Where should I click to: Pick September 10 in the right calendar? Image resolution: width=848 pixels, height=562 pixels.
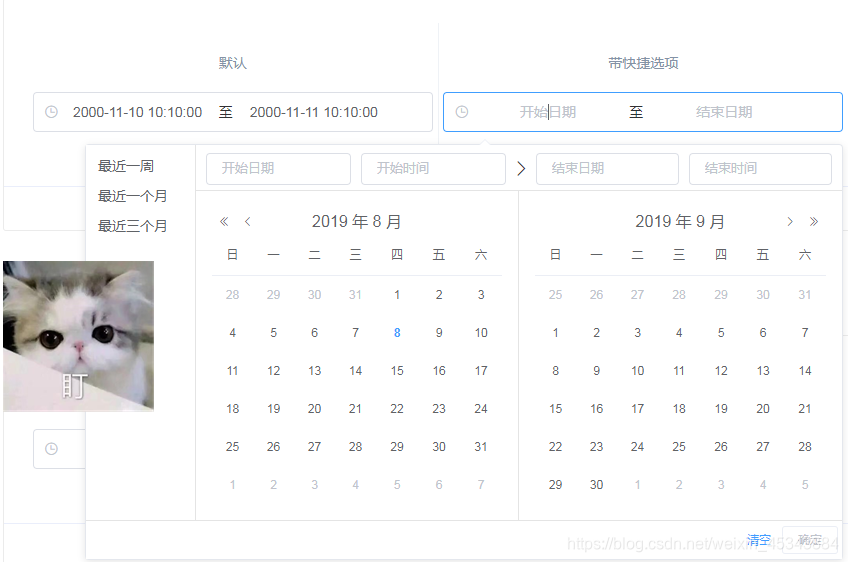click(x=638, y=371)
